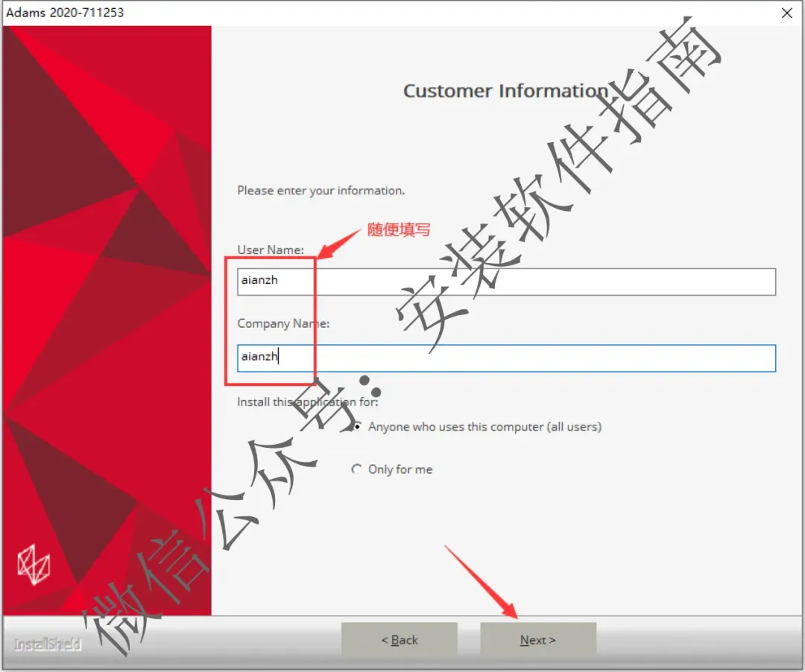
Task: Choose the 'Only for me' radio button
Action: (357, 469)
